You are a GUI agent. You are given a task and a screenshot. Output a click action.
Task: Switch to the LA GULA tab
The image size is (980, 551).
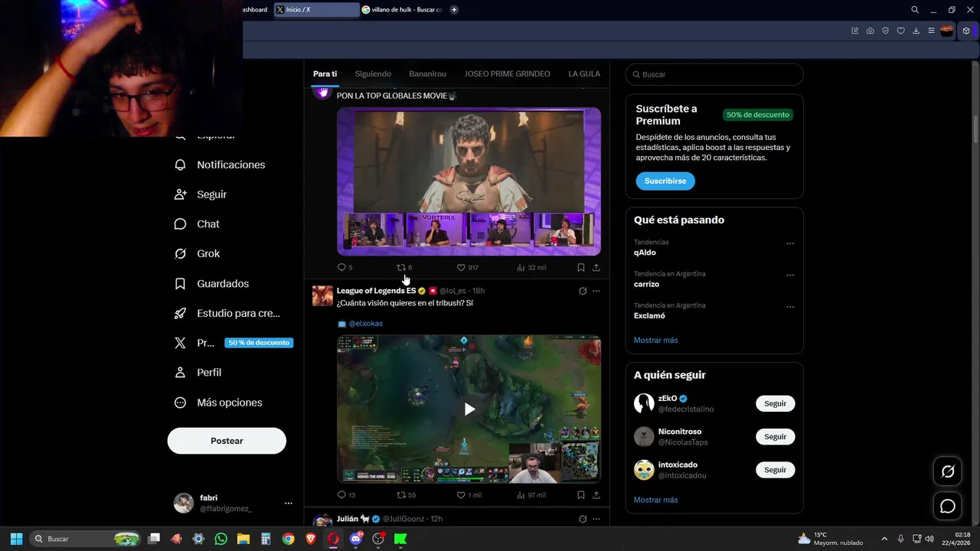click(584, 74)
